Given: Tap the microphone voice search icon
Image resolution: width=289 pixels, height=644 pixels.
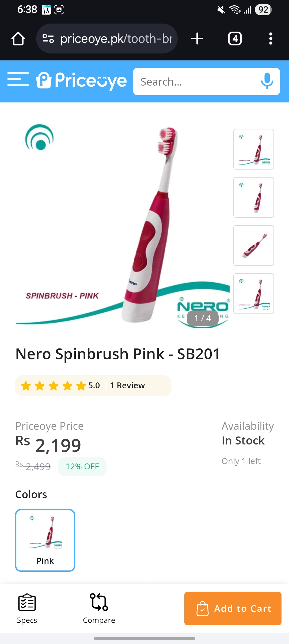Looking at the screenshot, I should tap(267, 81).
